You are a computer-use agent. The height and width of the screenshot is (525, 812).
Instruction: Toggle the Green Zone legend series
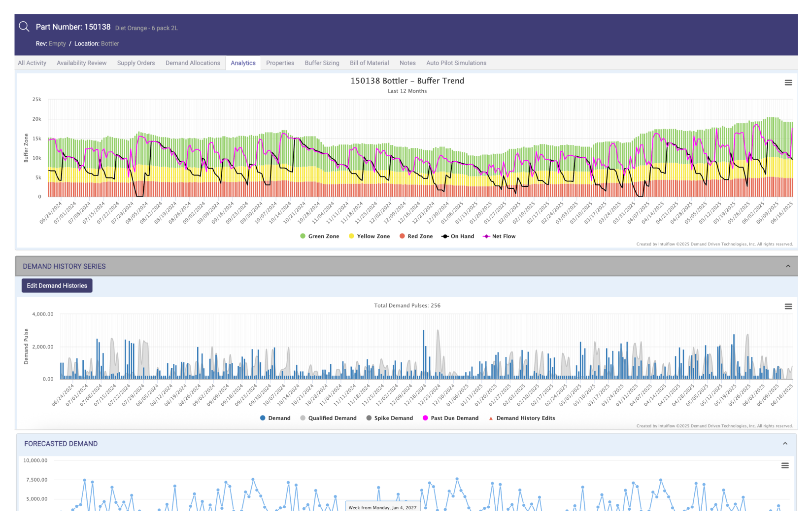pyautogui.click(x=319, y=237)
